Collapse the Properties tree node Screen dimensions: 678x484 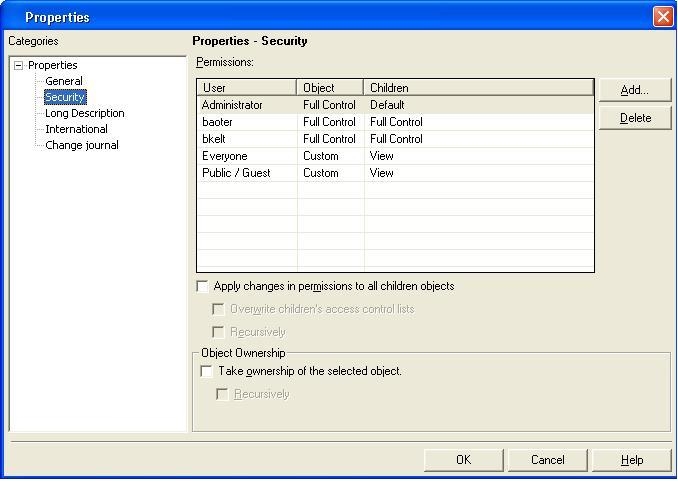tap(18, 66)
